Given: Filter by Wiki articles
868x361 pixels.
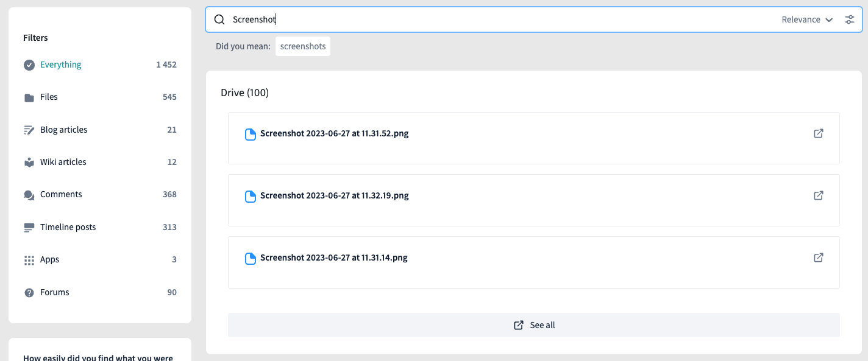Looking at the screenshot, I should (100, 162).
